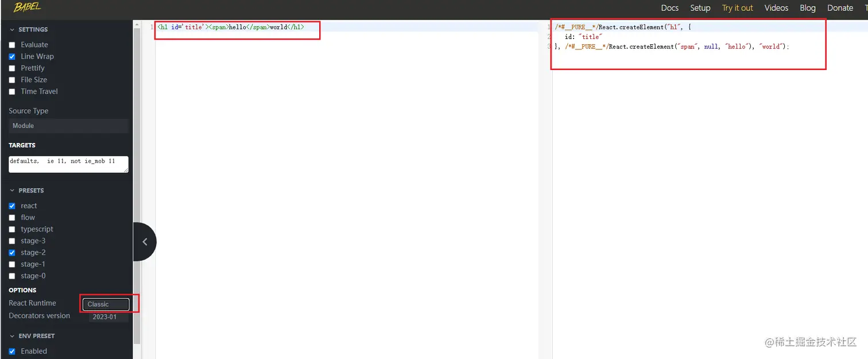
Task: Uncheck the react preset
Action: (12, 206)
